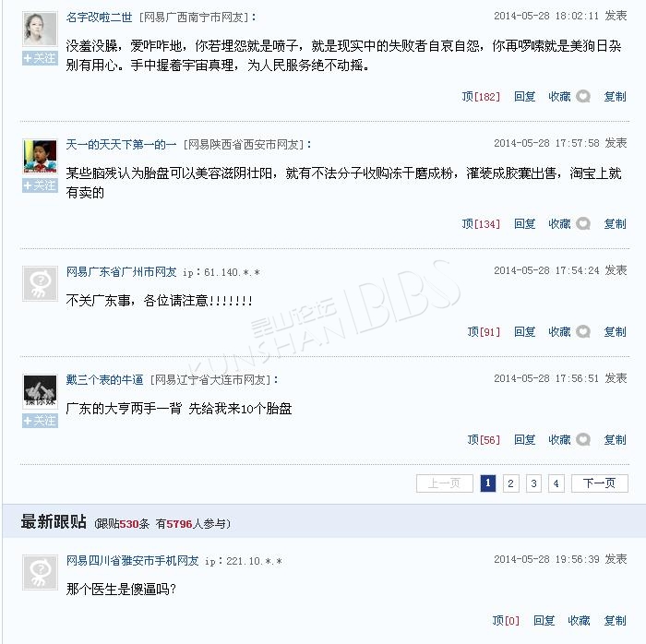Reply to the Guangzhou netizen's comment

click(524, 331)
